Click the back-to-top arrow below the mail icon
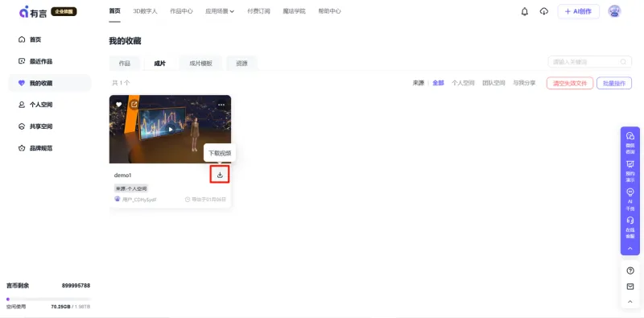The width and height of the screenshot is (644, 318). click(630, 302)
